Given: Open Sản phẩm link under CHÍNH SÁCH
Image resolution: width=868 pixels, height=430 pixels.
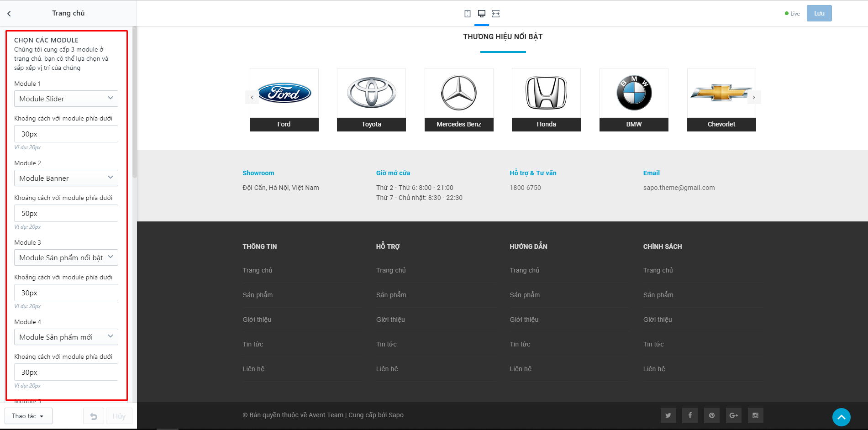Looking at the screenshot, I should click(x=658, y=295).
